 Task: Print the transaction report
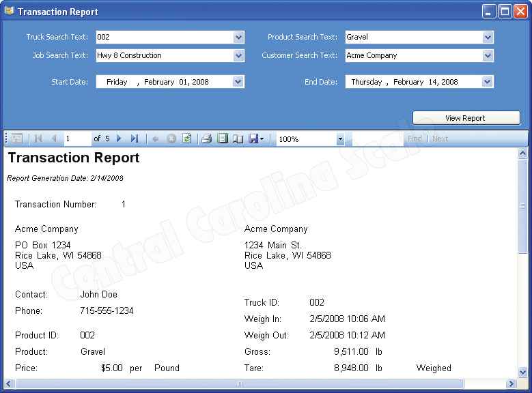point(206,139)
